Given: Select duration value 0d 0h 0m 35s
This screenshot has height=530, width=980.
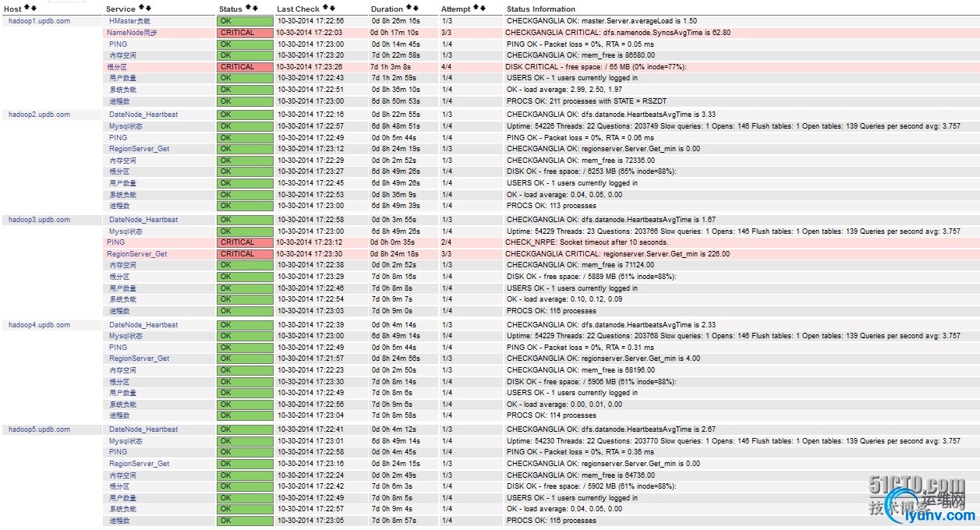Looking at the screenshot, I should [x=393, y=242].
